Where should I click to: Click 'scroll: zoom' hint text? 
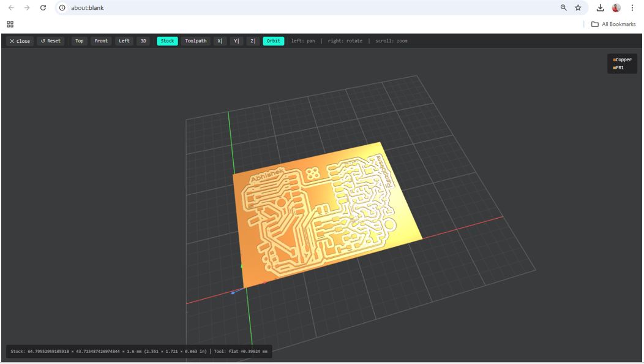[x=391, y=41]
